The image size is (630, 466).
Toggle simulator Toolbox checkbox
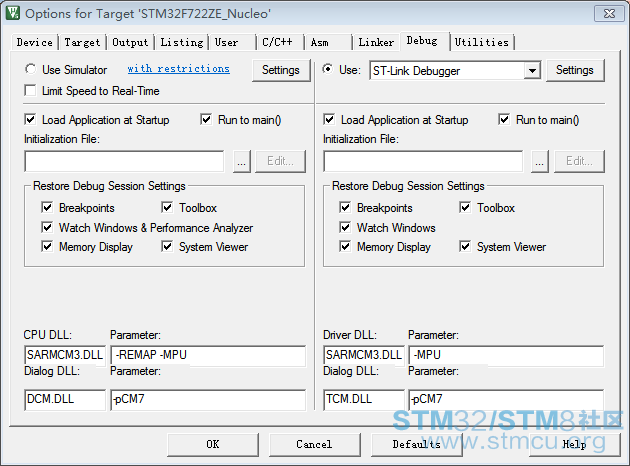(x=167, y=207)
